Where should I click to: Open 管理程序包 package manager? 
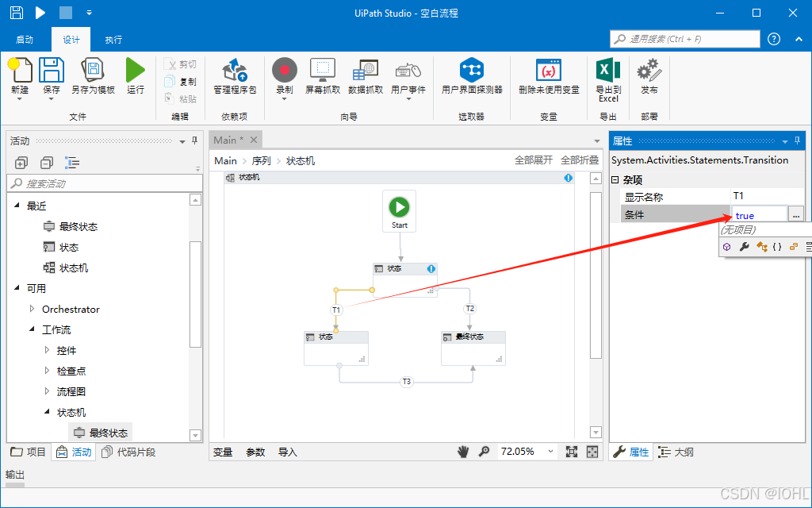pyautogui.click(x=235, y=76)
